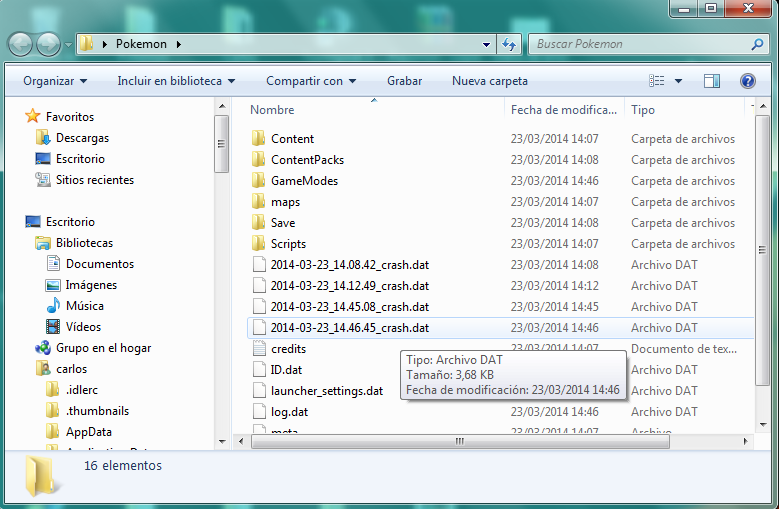Click Grabar in the toolbar

404,81
